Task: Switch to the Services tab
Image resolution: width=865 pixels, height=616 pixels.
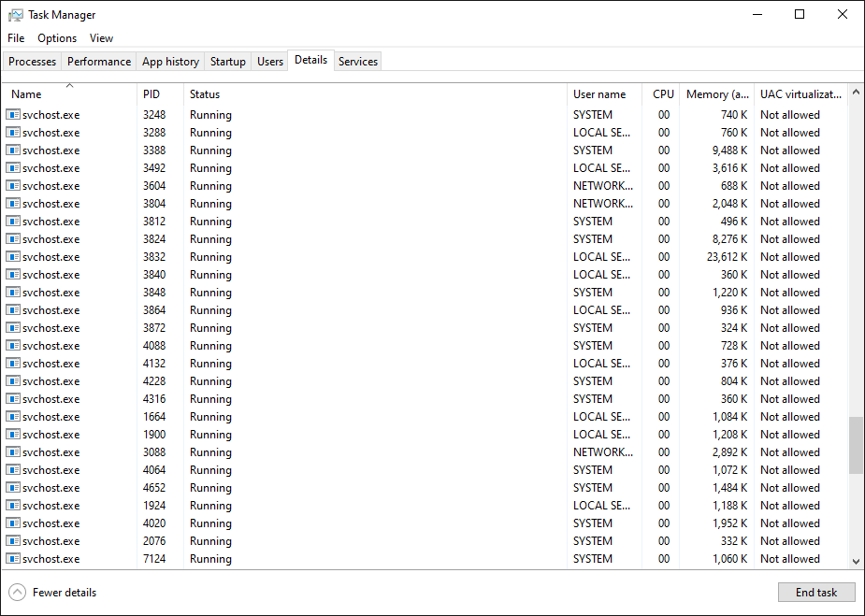Action: tap(358, 61)
